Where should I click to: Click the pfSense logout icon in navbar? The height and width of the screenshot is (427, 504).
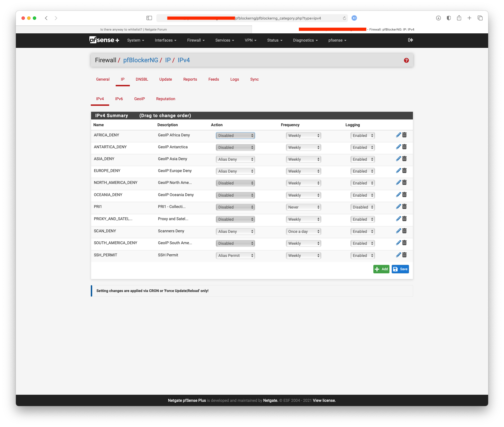(x=410, y=40)
